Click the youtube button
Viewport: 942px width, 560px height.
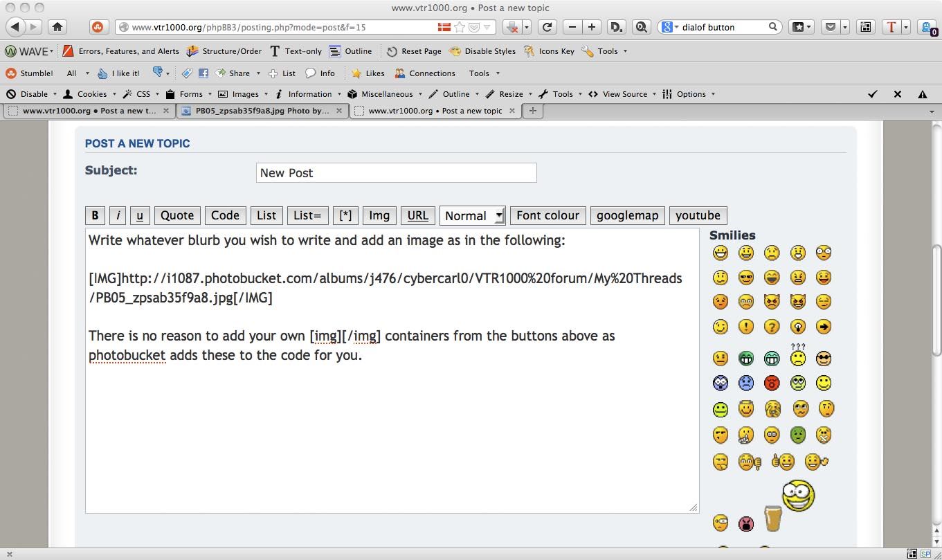point(698,215)
